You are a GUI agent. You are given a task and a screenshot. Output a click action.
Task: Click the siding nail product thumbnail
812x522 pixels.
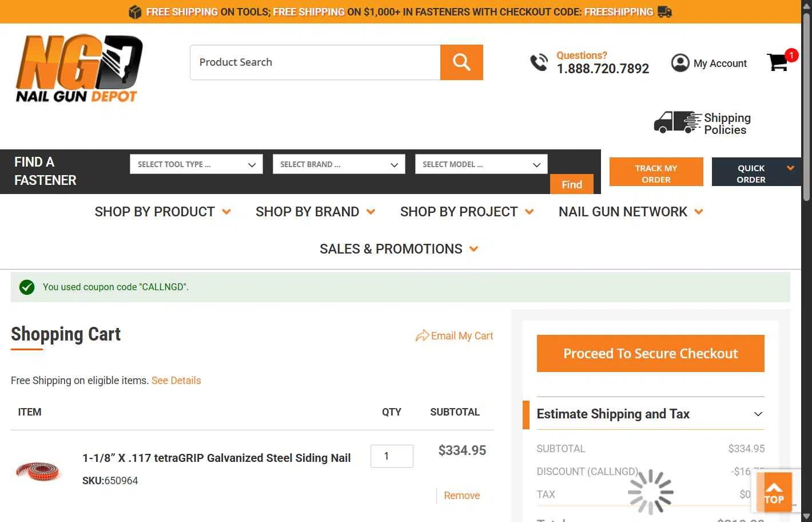38,470
